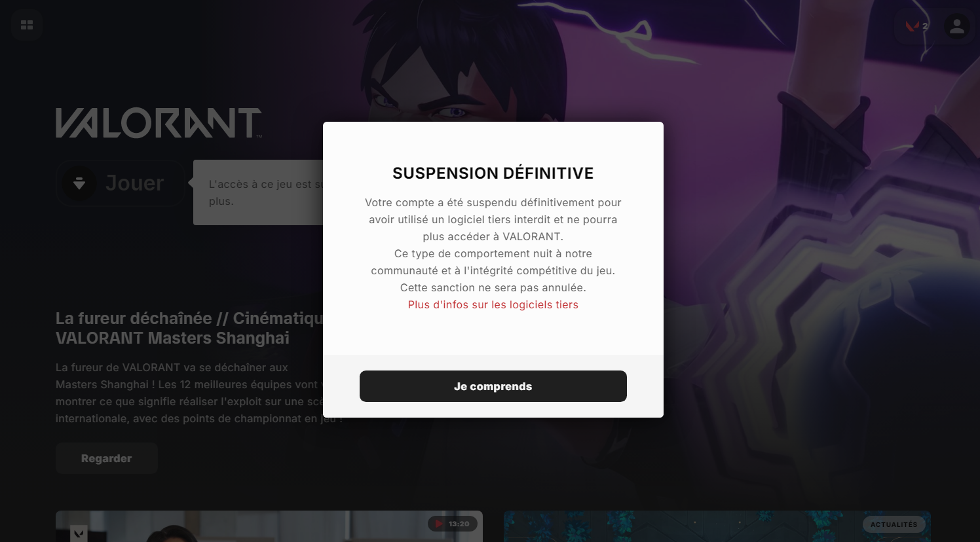Click the small VALORANT emblem on video card
980x542 pixels.
point(79,533)
